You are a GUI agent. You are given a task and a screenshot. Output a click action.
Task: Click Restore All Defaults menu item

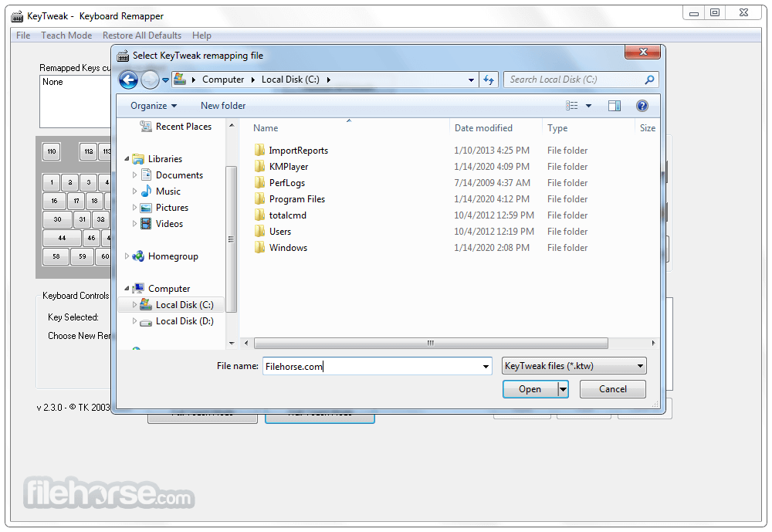142,36
